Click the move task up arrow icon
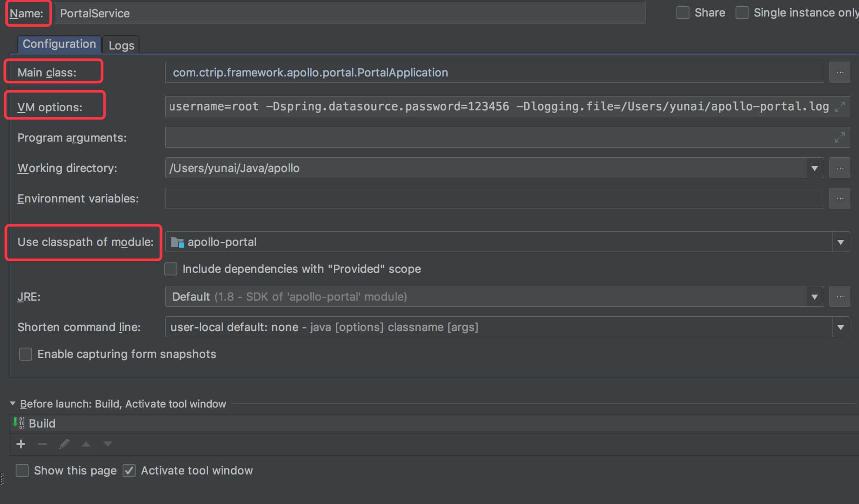The height and width of the screenshot is (504, 859). point(85,444)
